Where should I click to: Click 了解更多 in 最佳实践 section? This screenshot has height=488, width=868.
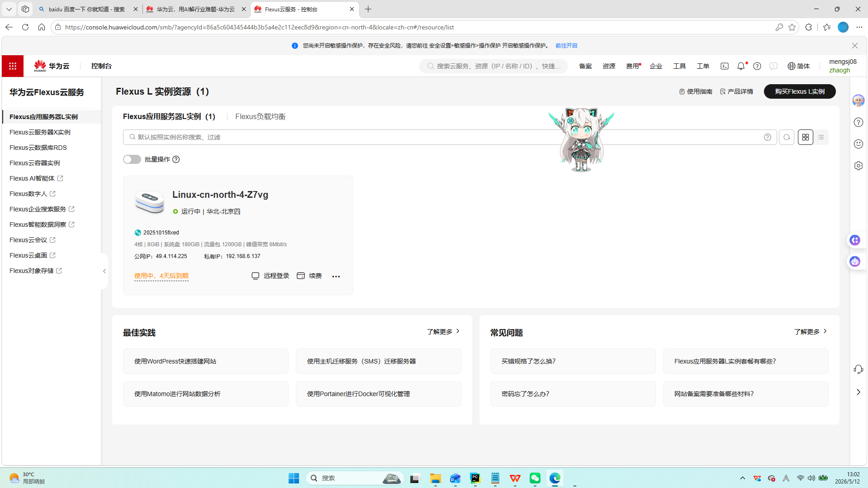click(x=443, y=332)
